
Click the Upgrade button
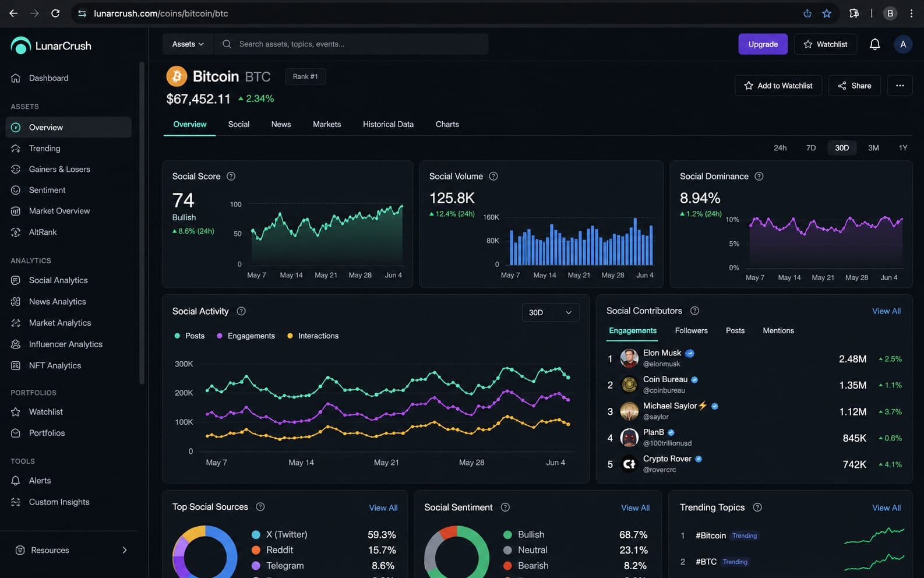(x=763, y=44)
